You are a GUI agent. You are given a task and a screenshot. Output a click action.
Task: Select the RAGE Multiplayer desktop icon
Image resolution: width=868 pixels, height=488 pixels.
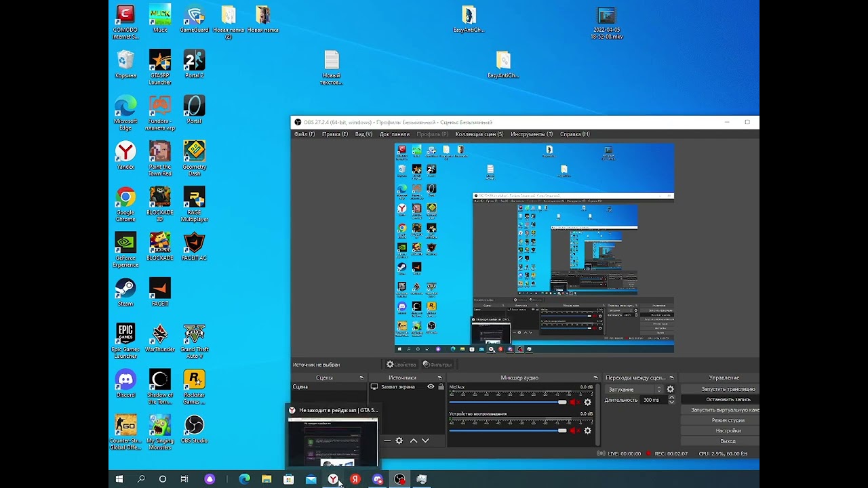195,204
